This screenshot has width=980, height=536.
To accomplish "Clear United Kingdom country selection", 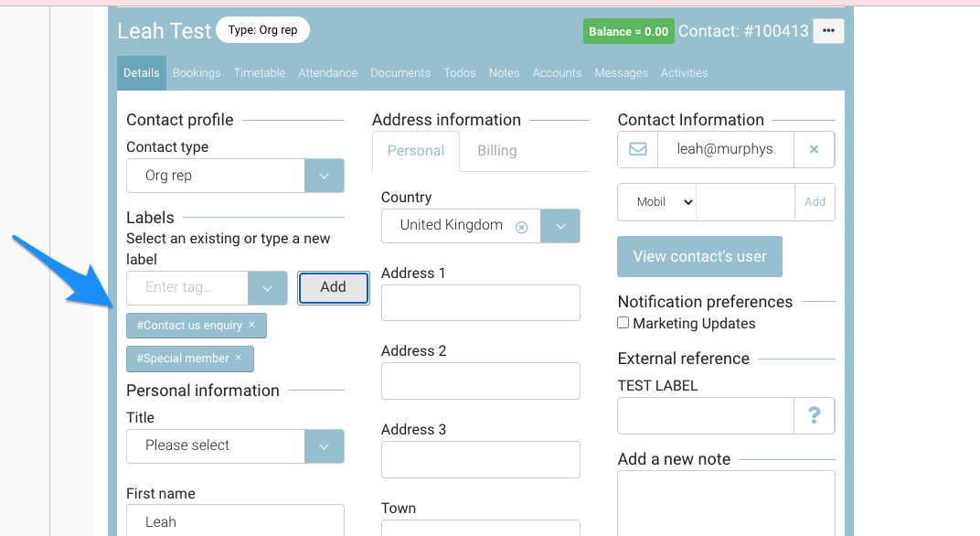I will 521,227.
